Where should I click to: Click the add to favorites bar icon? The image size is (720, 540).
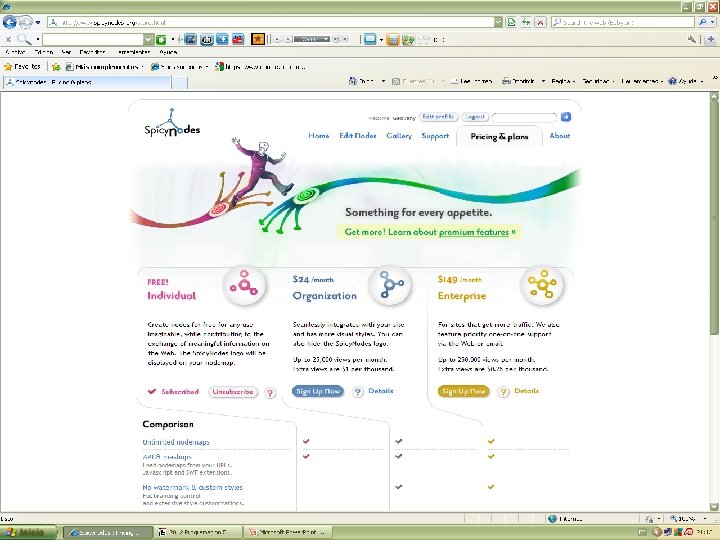[x=56, y=67]
